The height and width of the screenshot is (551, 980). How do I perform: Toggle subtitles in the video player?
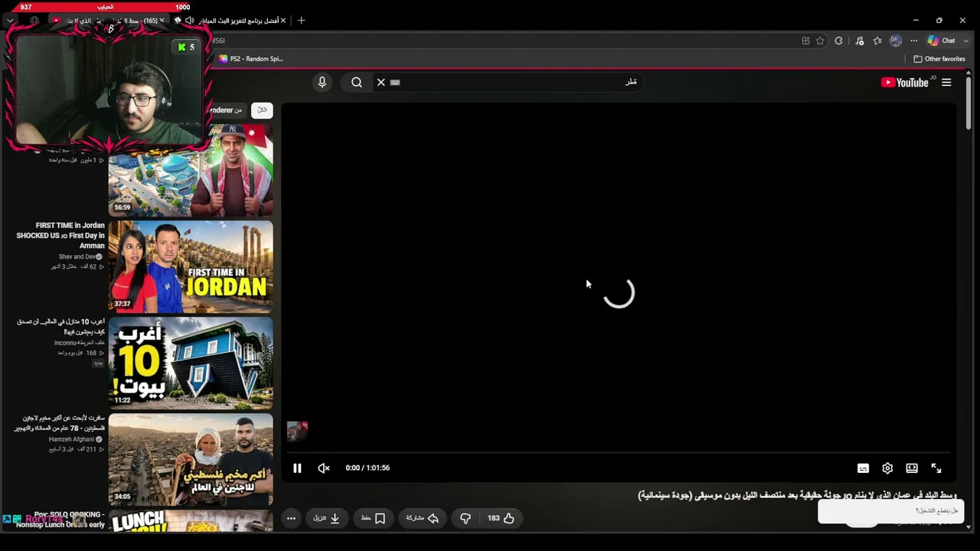(x=863, y=468)
